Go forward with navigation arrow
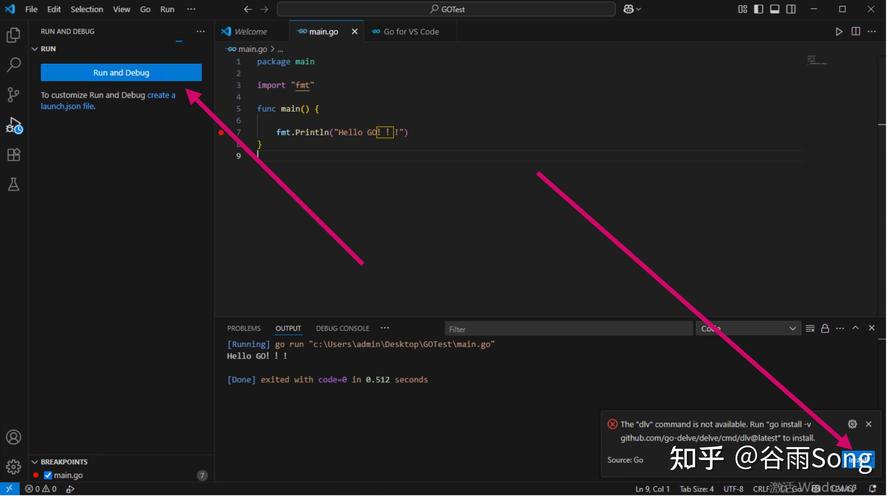This screenshot has width=896, height=500. 264,9
